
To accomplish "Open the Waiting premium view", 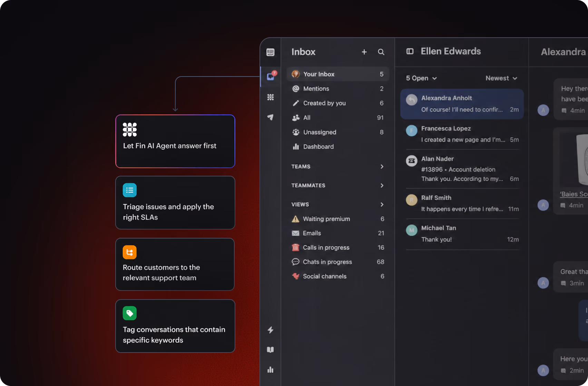I will (x=338, y=219).
